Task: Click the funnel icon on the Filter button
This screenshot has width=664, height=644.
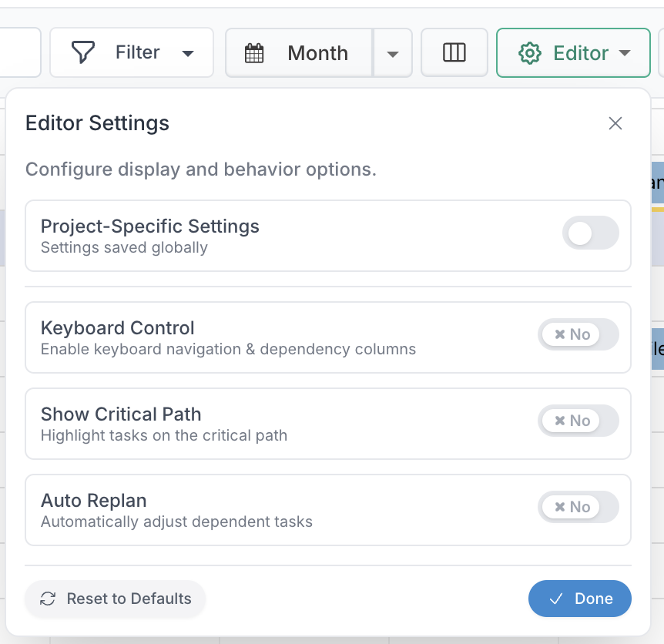Action: 82,52
